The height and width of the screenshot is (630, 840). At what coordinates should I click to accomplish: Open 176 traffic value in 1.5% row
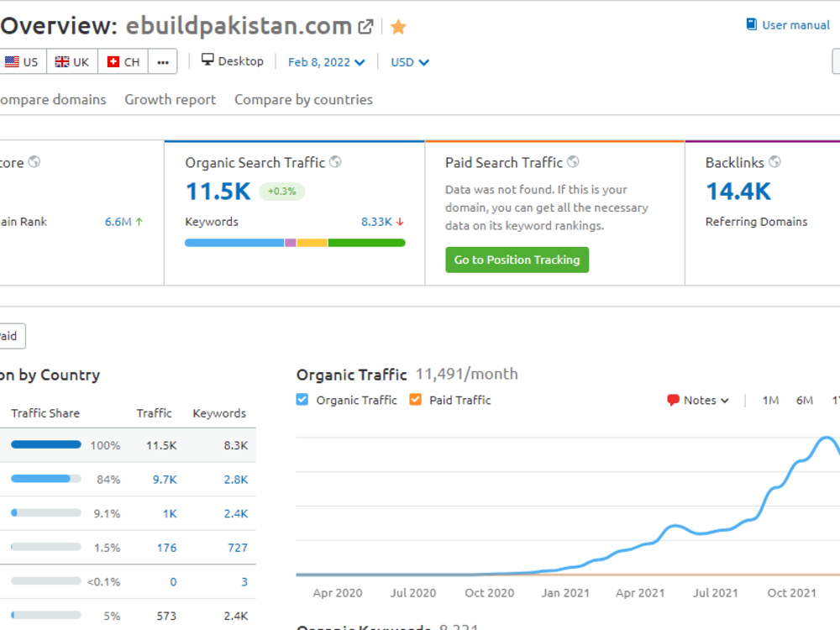[x=166, y=548]
